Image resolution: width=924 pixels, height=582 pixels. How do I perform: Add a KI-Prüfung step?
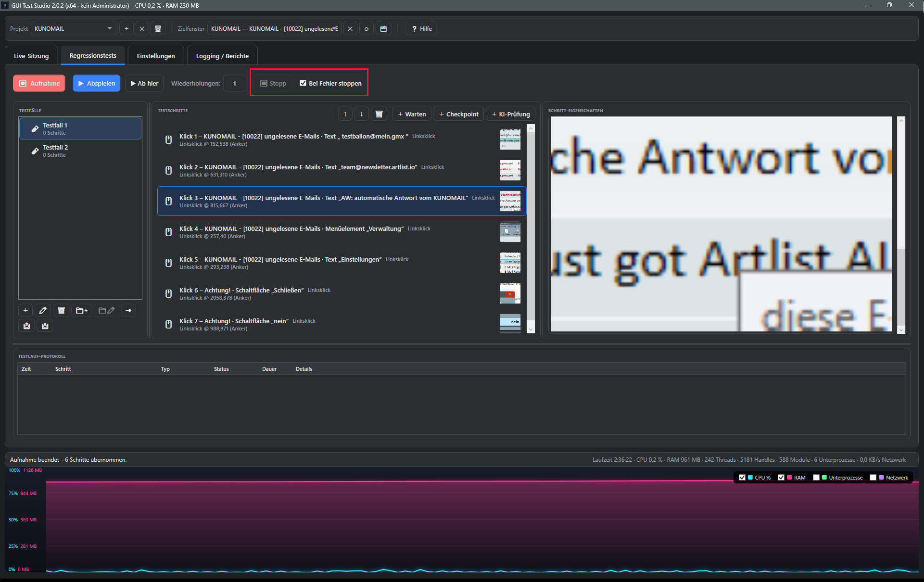point(511,114)
